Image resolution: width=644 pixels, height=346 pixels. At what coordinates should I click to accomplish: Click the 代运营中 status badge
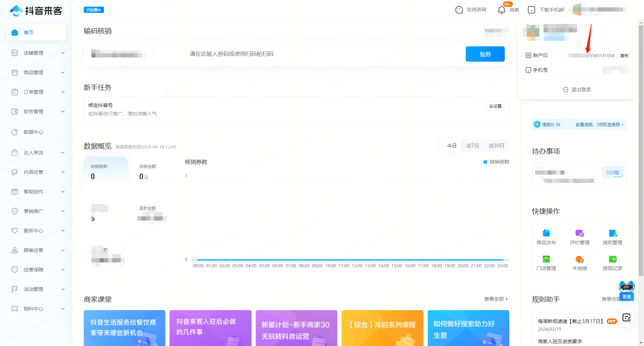point(94,10)
